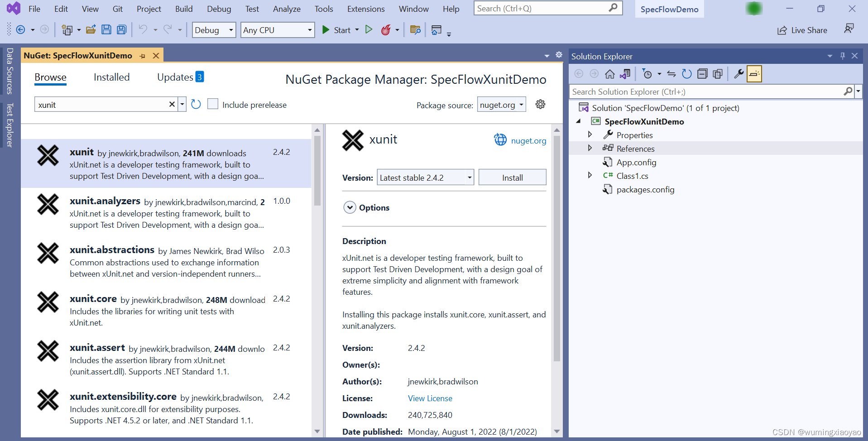
Task: Click the feedback person icon
Action: [849, 29]
